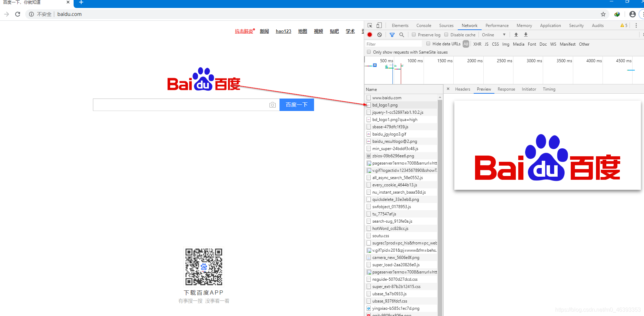Screen dimensions: 644x316
Task: Open the hao123 link
Action: click(283, 31)
